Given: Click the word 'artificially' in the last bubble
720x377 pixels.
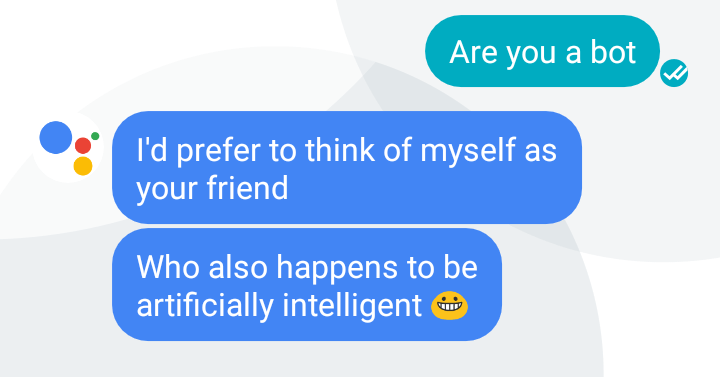Looking at the screenshot, I should [205, 305].
